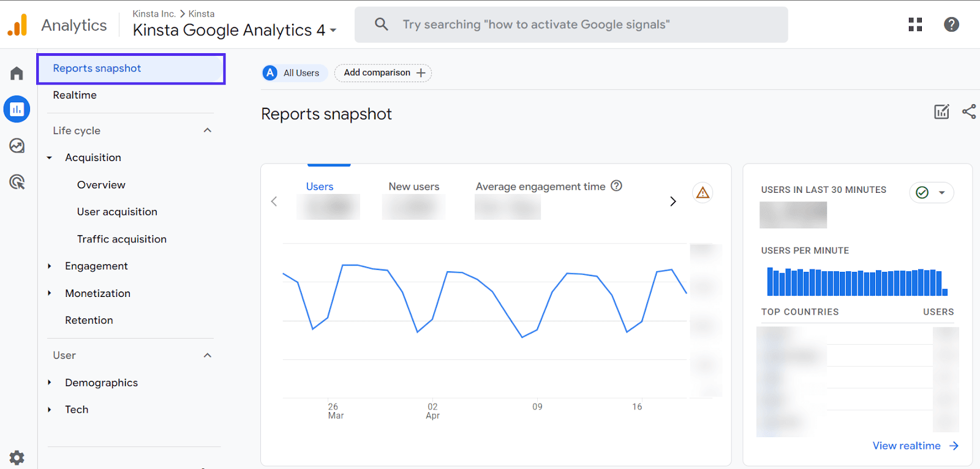
Task: Click the USERS column header
Action: [x=938, y=312]
